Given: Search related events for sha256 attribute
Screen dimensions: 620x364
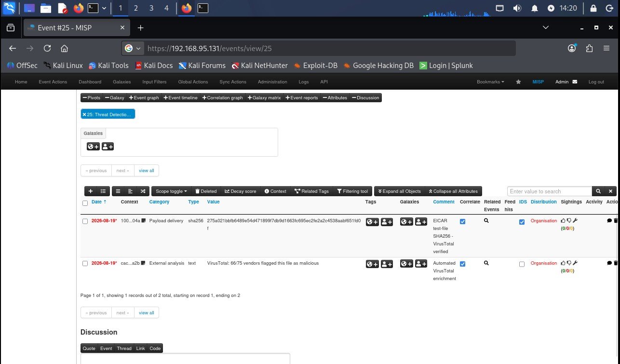Looking at the screenshot, I should [x=486, y=221].
